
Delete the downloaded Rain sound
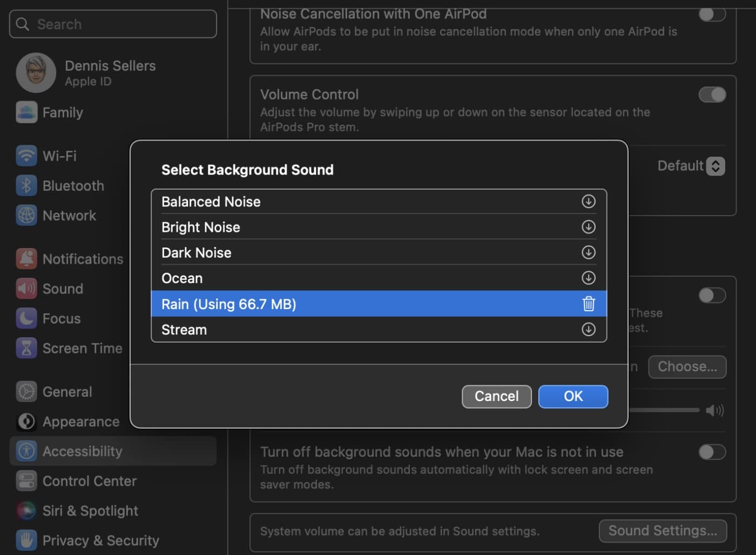tap(589, 304)
